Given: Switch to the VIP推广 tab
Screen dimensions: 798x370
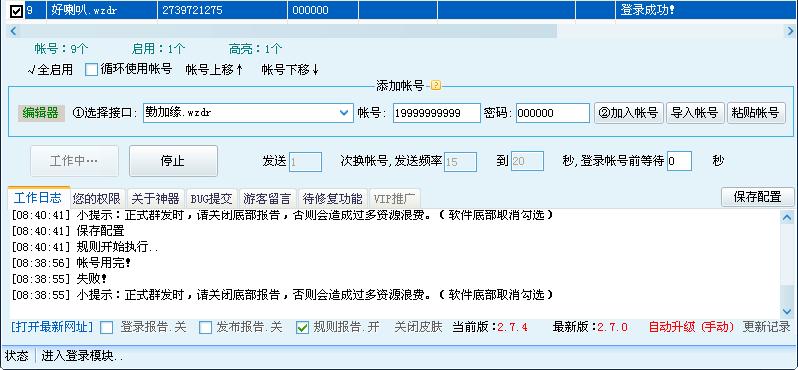Looking at the screenshot, I should (x=394, y=198).
